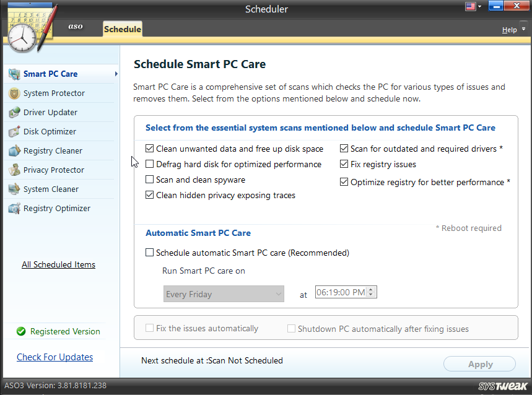Viewport: 532px width, 395px height.
Task: Open the Every Friday schedule dropdown
Action: pyautogui.click(x=223, y=294)
